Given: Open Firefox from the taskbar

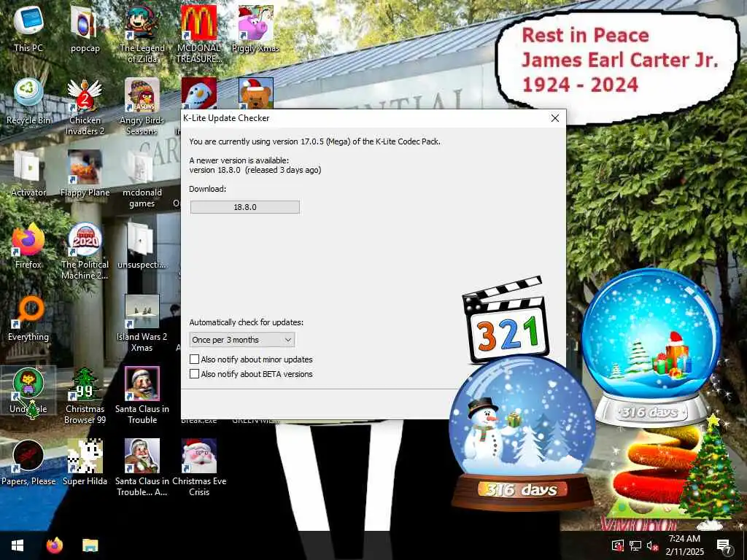Looking at the screenshot, I should pos(55,545).
